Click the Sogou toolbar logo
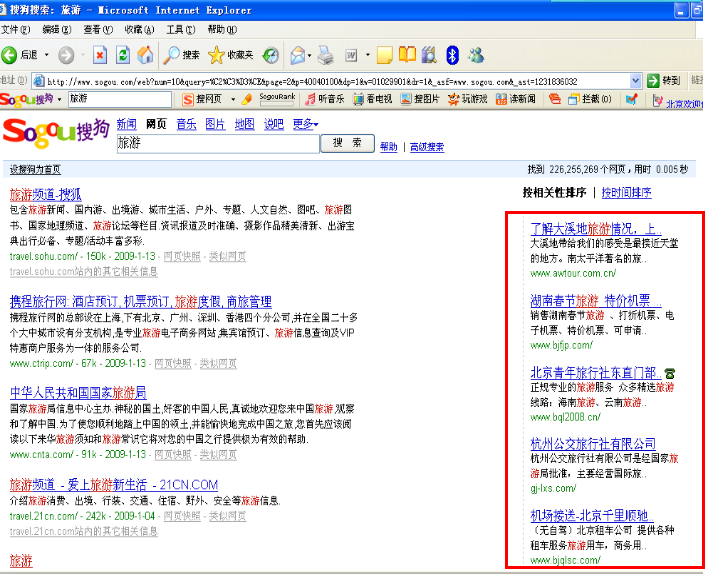705x575 pixels. click(27, 99)
